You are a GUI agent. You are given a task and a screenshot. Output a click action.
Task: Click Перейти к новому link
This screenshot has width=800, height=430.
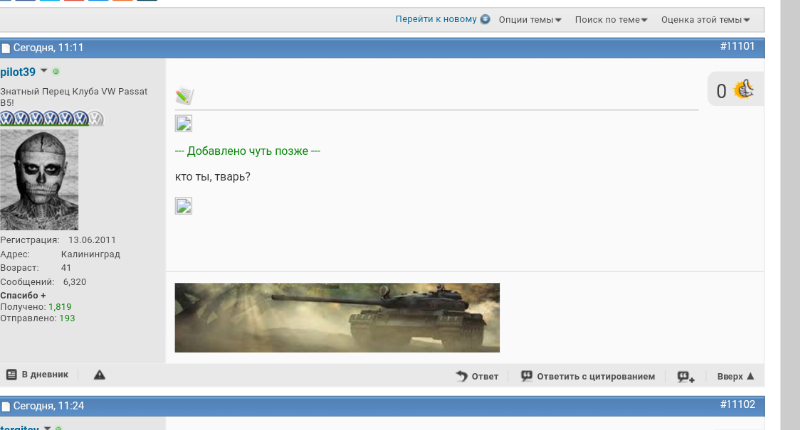point(435,19)
